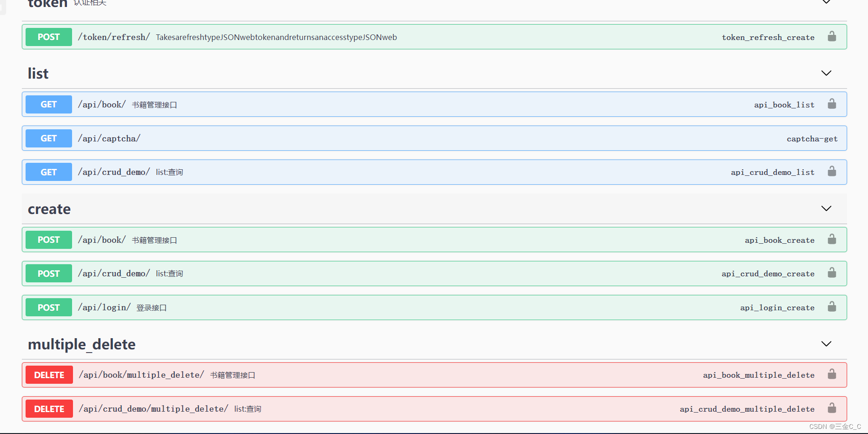This screenshot has width=868, height=434.
Task: Click the lock icon on api_crud_demo_multiple_delete row
Action: pyautogui.click(x=832, y=408)
